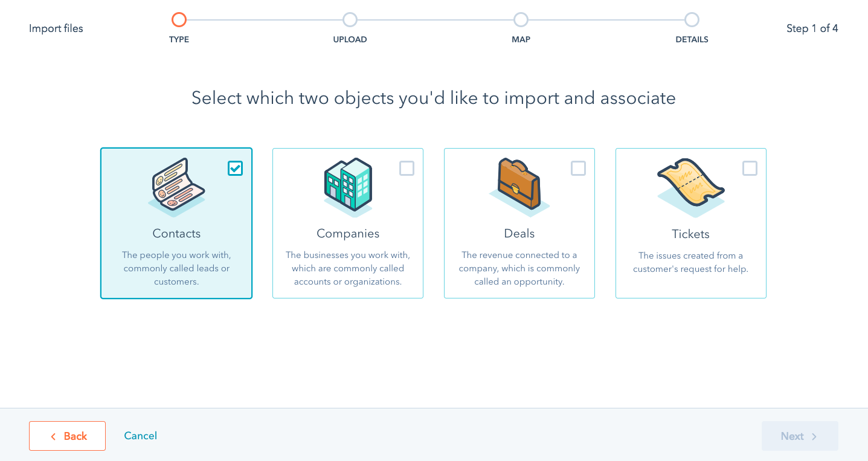868x461 pixels.
Task: Uncheck the Contacts selection checkbox
Action: [x=235, y=169]
